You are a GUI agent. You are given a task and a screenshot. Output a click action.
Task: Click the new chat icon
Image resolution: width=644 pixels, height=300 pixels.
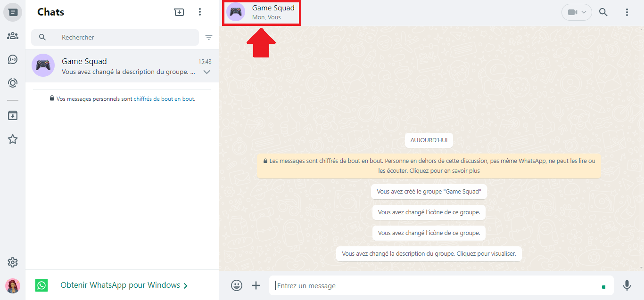[x=179, y=12]
